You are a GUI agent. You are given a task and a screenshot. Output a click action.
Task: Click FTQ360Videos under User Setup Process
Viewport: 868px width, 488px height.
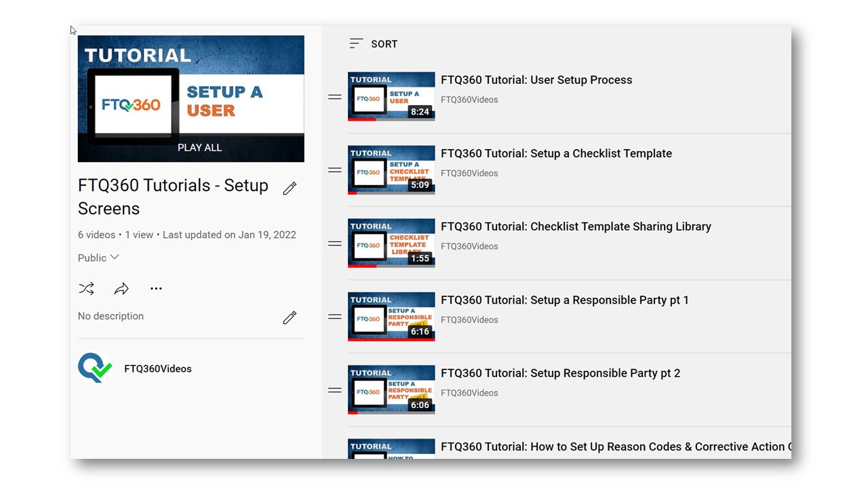pyautogui.click(x=469, y=100)
